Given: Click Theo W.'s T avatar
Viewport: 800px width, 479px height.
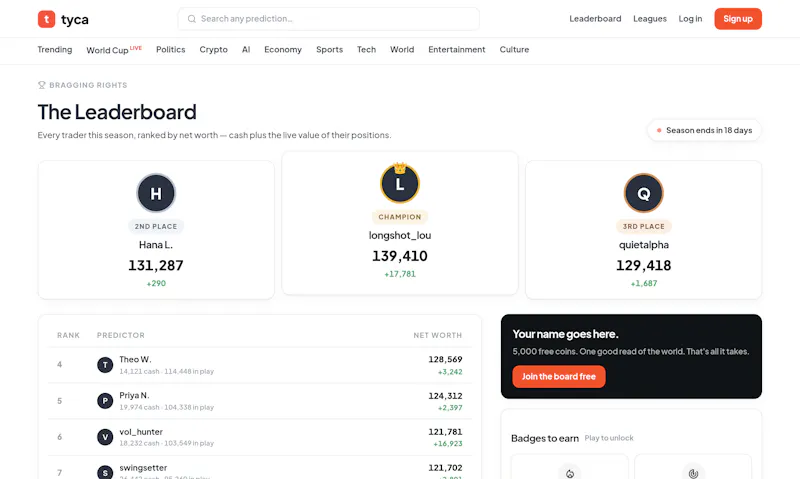Looking at the screenshot, I should 105,365.
